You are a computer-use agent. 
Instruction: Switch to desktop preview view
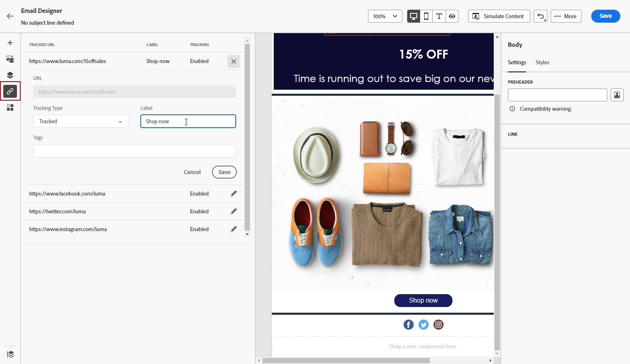point(413,16)
